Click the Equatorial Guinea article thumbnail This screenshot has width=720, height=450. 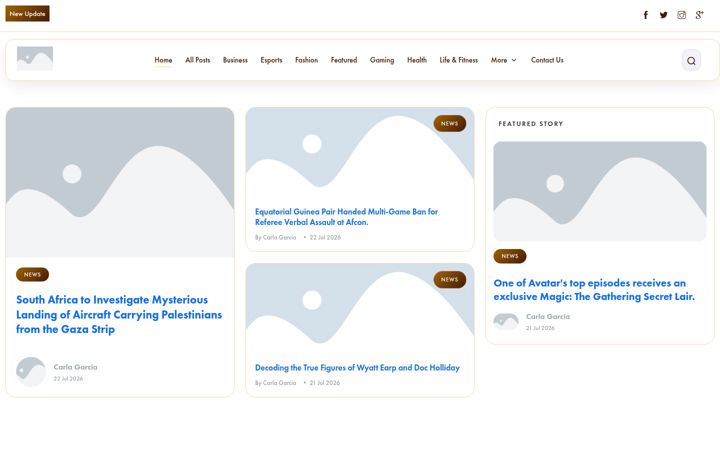pos(360,154)
